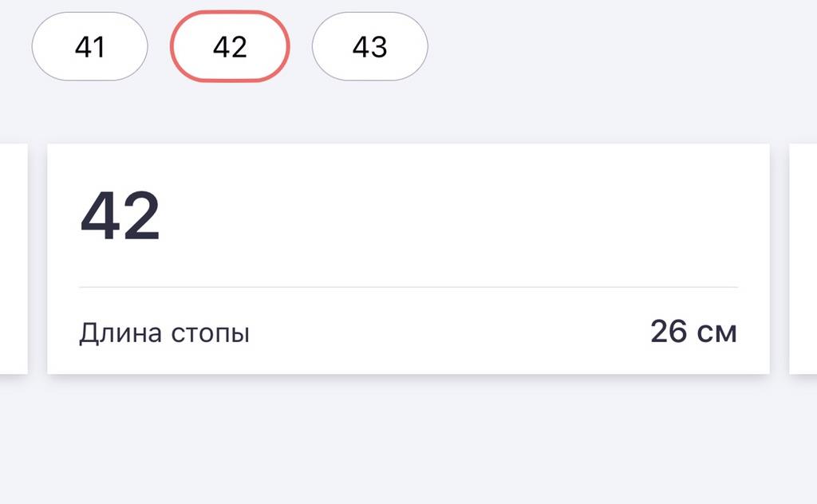Click the gap between pills 42 and 43
817x504 pixels.
click(x=300, y=47)
